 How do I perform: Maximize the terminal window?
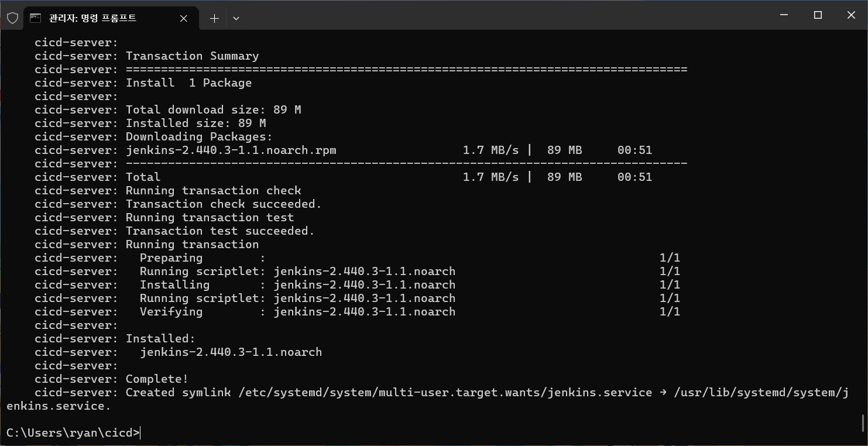(x=818, y=15)
